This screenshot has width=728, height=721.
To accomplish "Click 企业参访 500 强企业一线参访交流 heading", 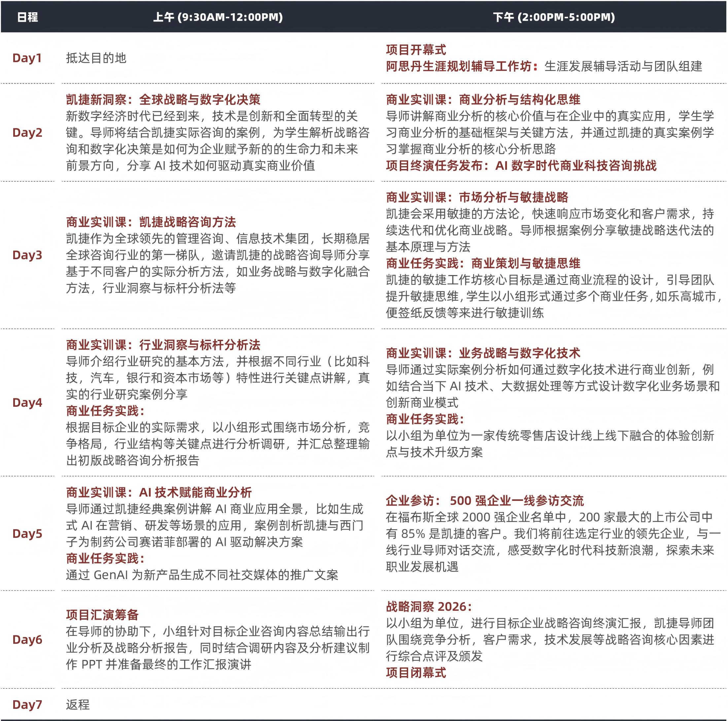I will click(485, 501).
